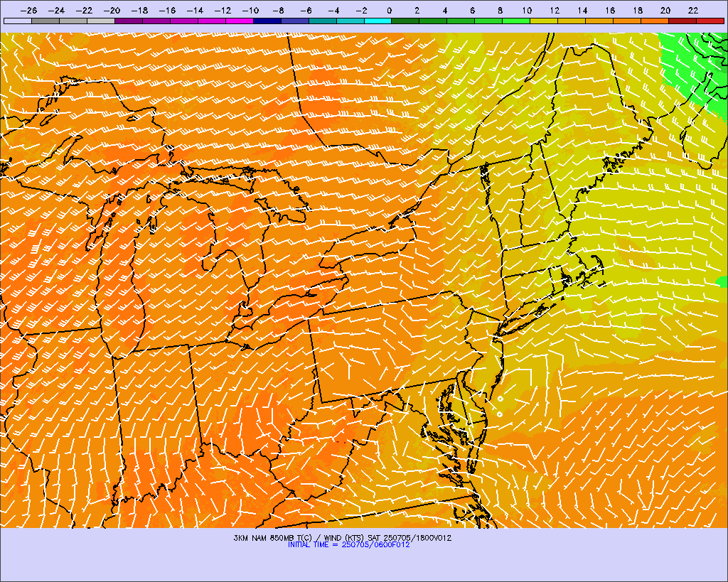Click the "16" legend label

pos(610,10)
